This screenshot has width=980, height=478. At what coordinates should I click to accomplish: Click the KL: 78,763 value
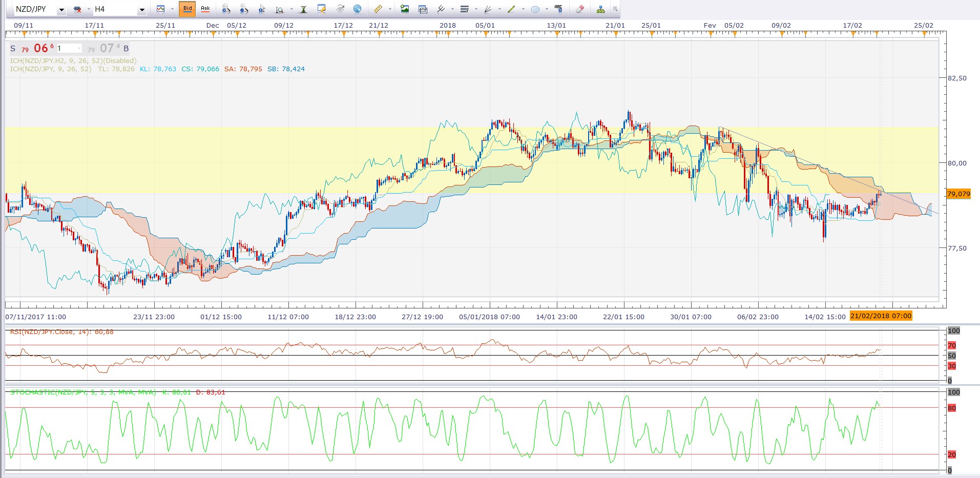tap(158, 69)
